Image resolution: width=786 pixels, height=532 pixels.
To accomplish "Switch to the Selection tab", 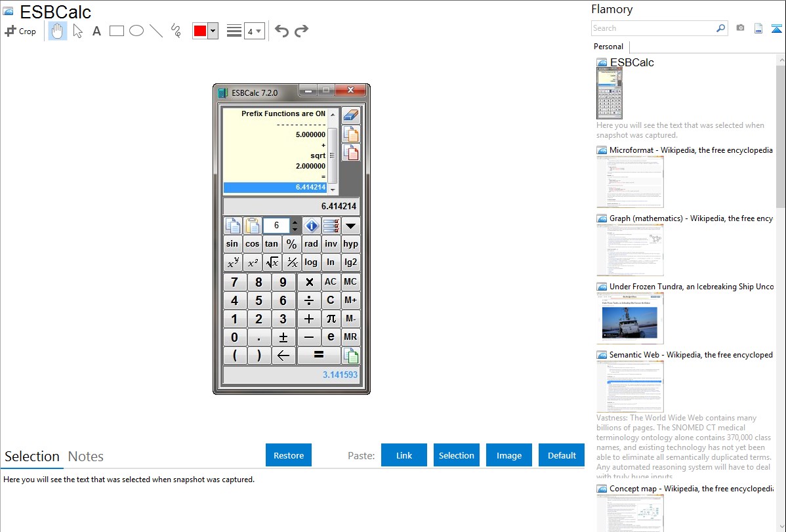I will coord(32,457).
